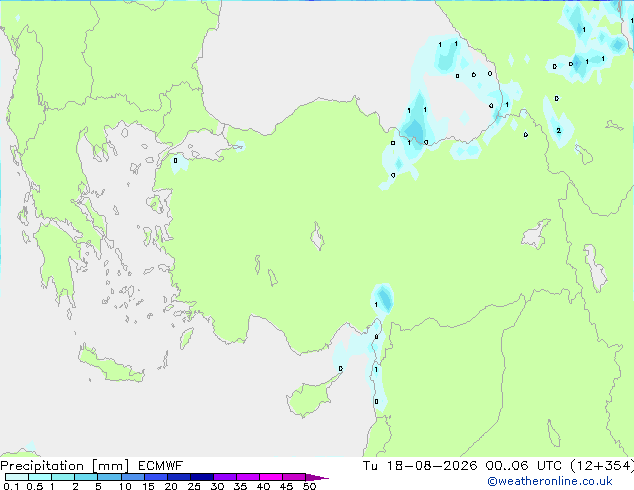Click the 20–25 mm dark blue legend swatch
Viewport: 634px width, 490px height.
pos(179,477)
